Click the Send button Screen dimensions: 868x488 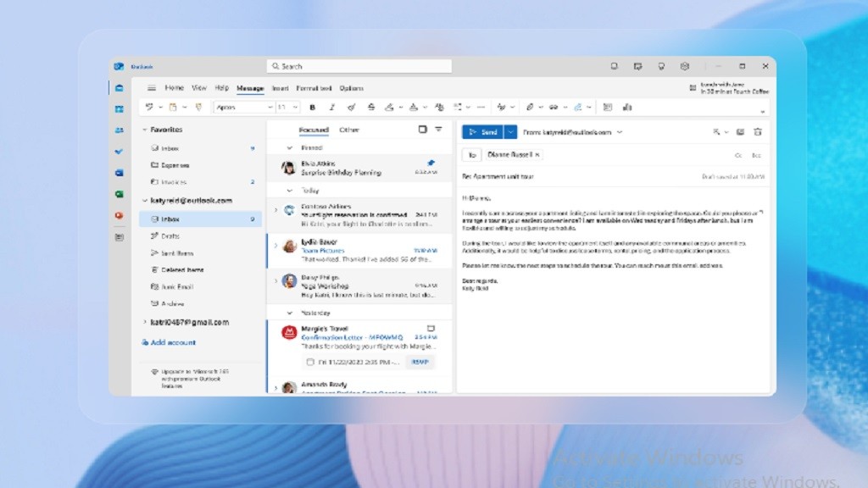click(x=482, y=132)
